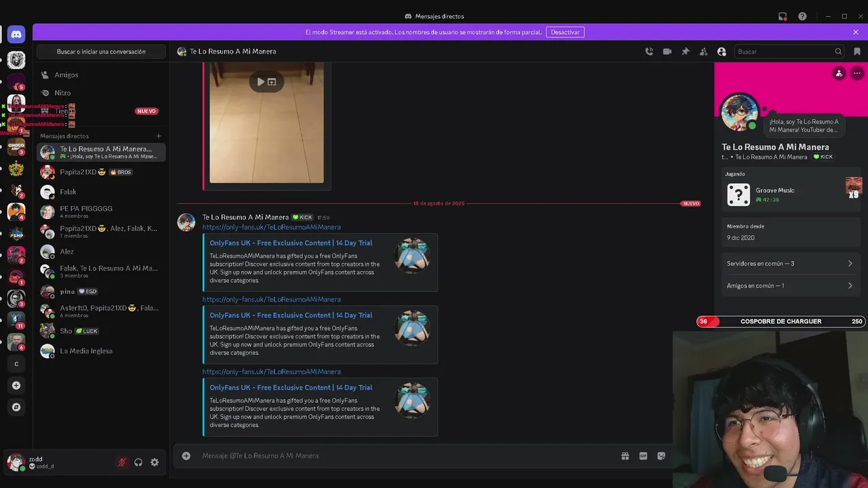Open DM with Alez
Image resolution: width=868 pixels, height=488 pixels.
coord(101,251)
